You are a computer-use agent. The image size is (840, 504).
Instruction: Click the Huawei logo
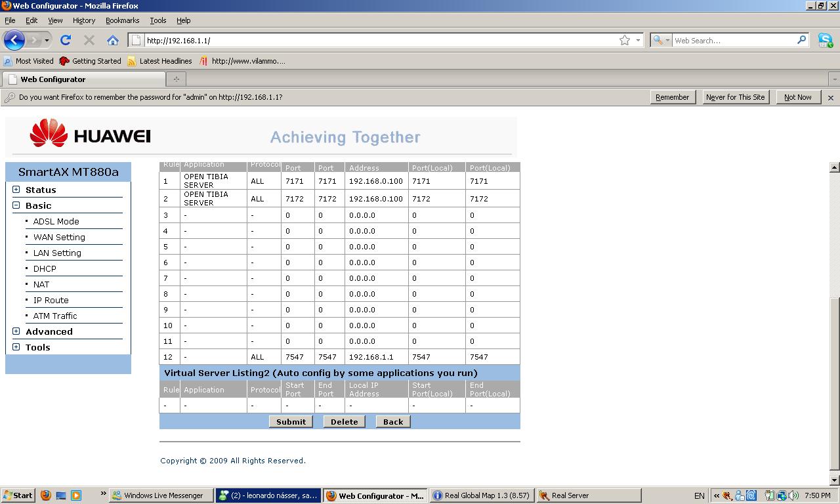[90, 134]
